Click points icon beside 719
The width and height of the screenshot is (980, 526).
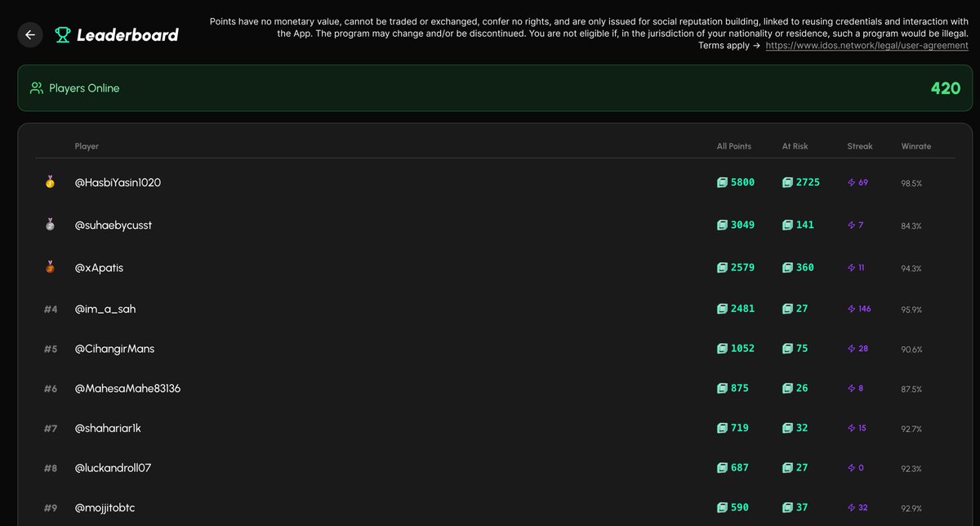point(722,427)
